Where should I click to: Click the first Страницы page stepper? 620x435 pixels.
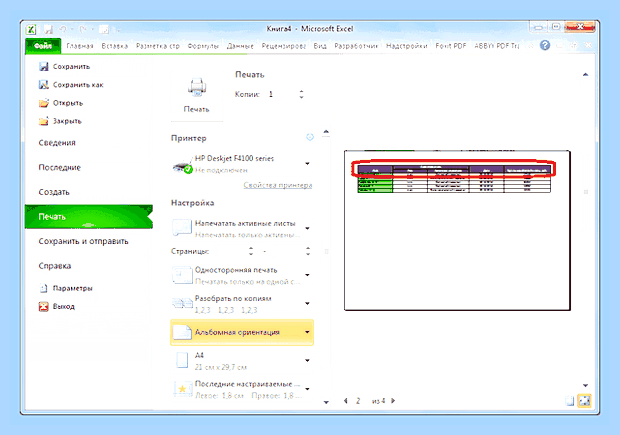tap(251, 251)
